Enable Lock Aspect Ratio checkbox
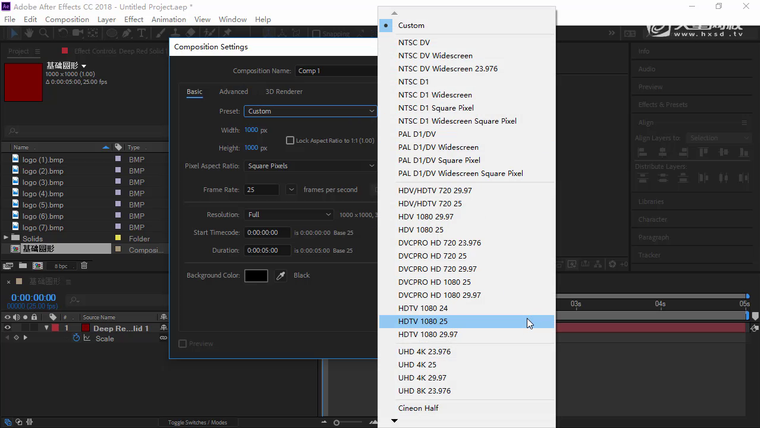The height and width of the screenshot is (428, 760). click(x=290, y=140)
